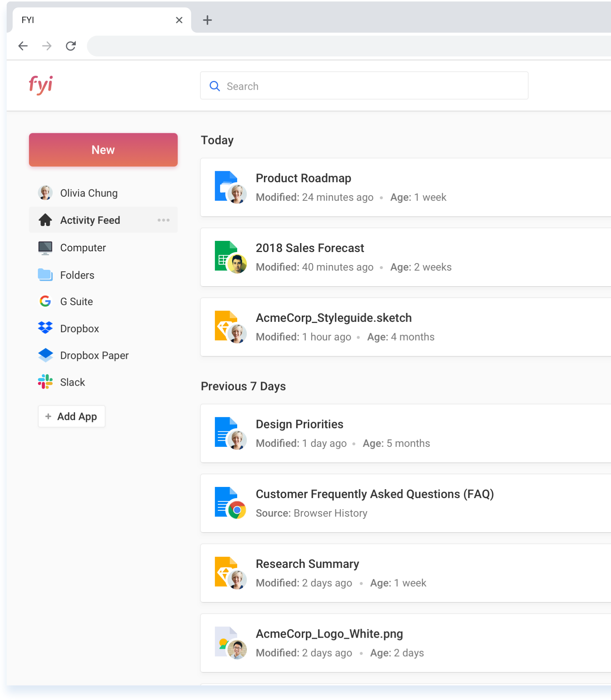Viewport: 611px width, 700px height.
Task: Open the Product Roadmap document
Action: click(x=303, y=179)
